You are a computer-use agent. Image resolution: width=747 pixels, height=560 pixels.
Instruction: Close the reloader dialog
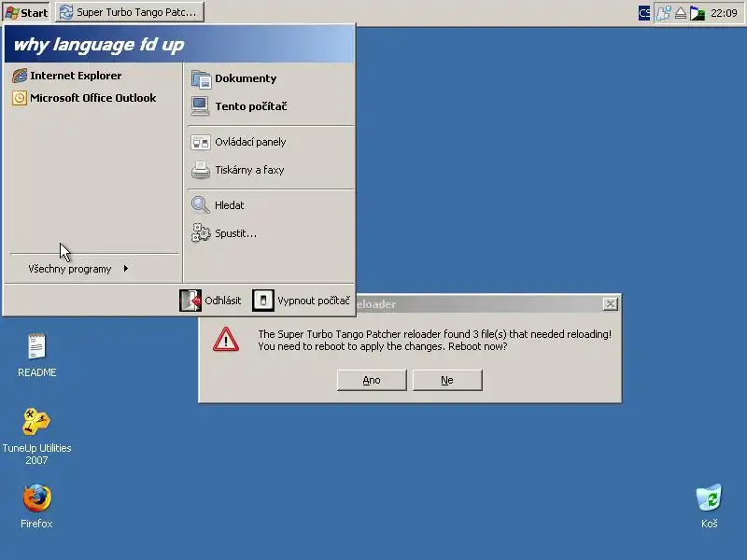(x=610, y=304)
